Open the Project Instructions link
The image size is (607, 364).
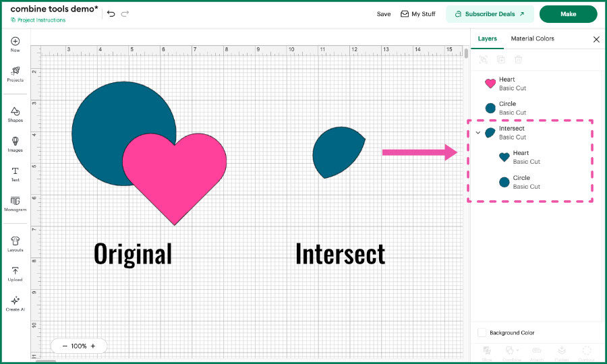point(38,20)
